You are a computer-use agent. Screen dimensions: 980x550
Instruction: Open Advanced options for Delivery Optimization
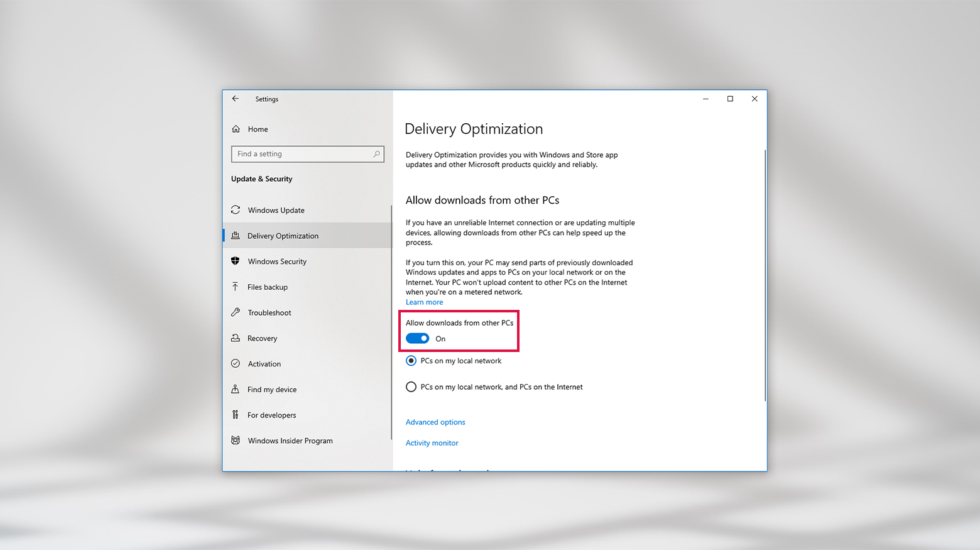pos(435,422)
